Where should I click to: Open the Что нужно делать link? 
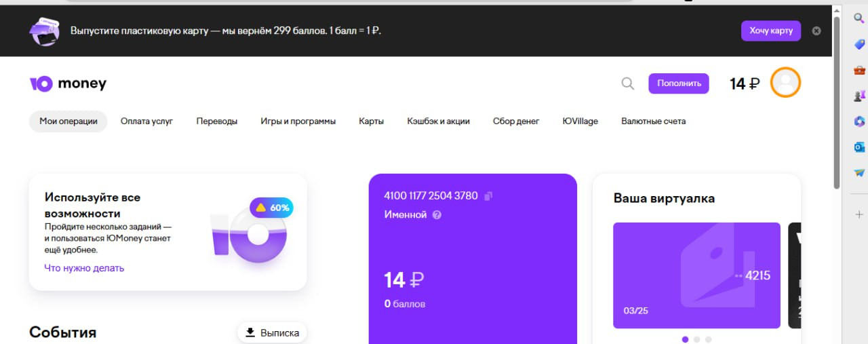[84, 268]
